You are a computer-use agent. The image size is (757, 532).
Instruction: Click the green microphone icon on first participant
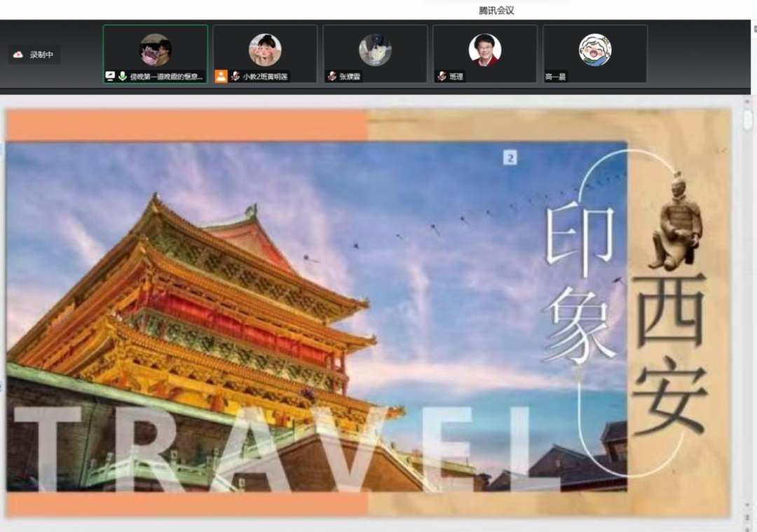click(122, 76)
